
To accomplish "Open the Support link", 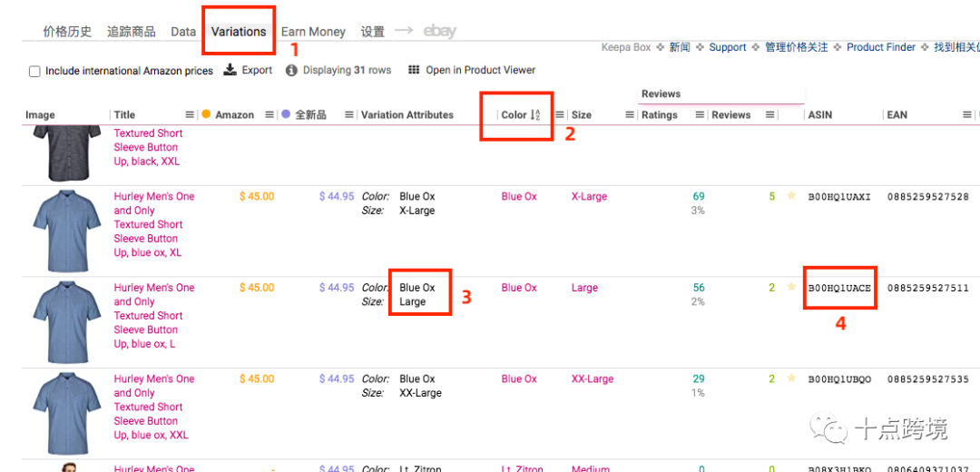I will tap(728, 47).
